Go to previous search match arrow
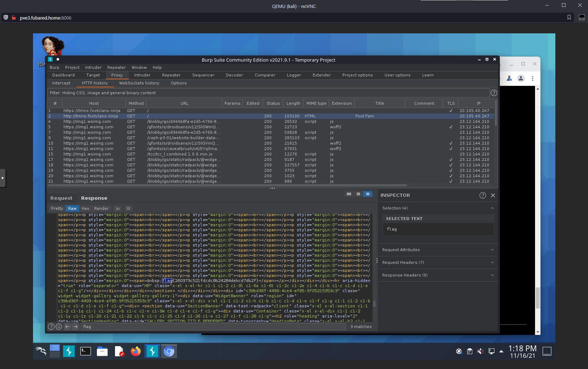Screen dimensions: 588x369 [x=67, y=327]
